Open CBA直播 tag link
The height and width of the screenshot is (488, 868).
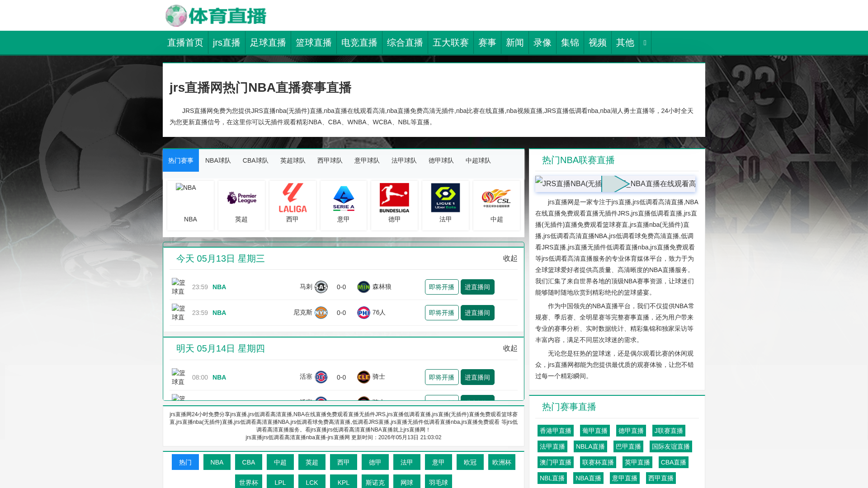point(674,462)
